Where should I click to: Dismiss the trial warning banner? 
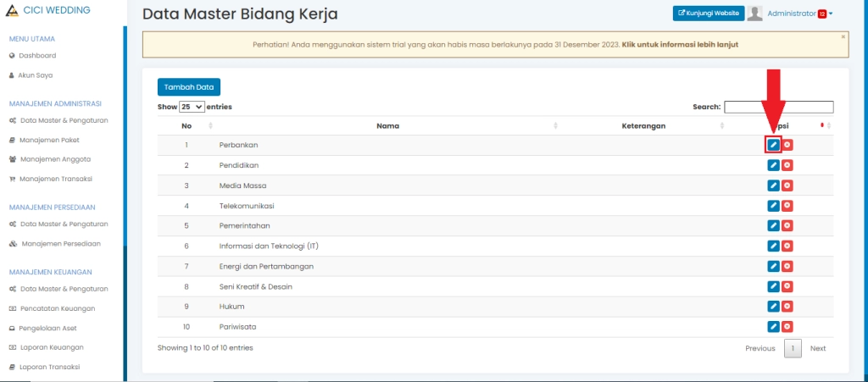(843, 37)
